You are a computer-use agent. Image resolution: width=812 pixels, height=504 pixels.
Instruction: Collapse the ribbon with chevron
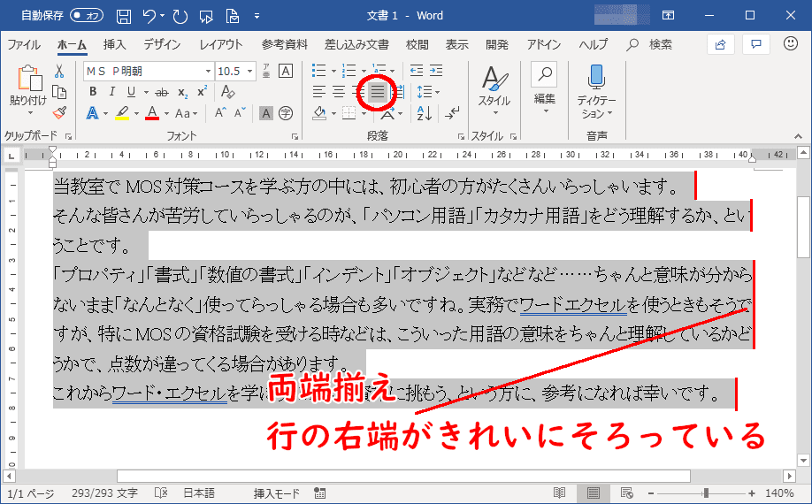point(798,136)
